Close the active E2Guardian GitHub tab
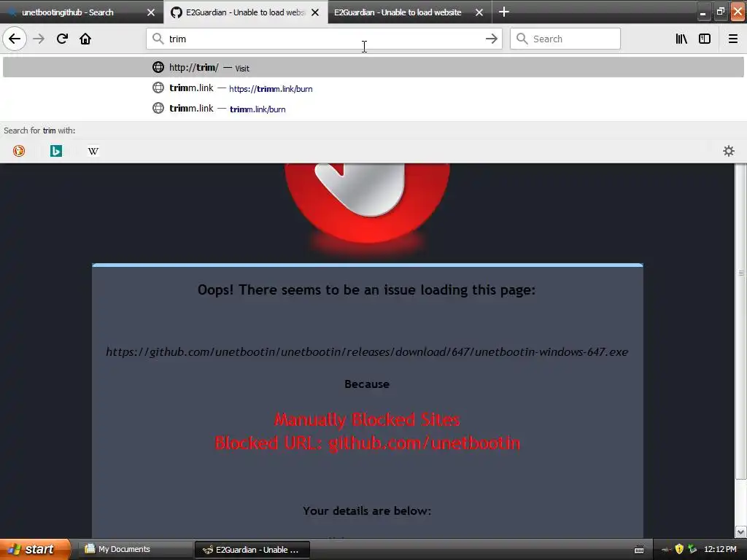The image size is (747, 560). coord(315,12)
